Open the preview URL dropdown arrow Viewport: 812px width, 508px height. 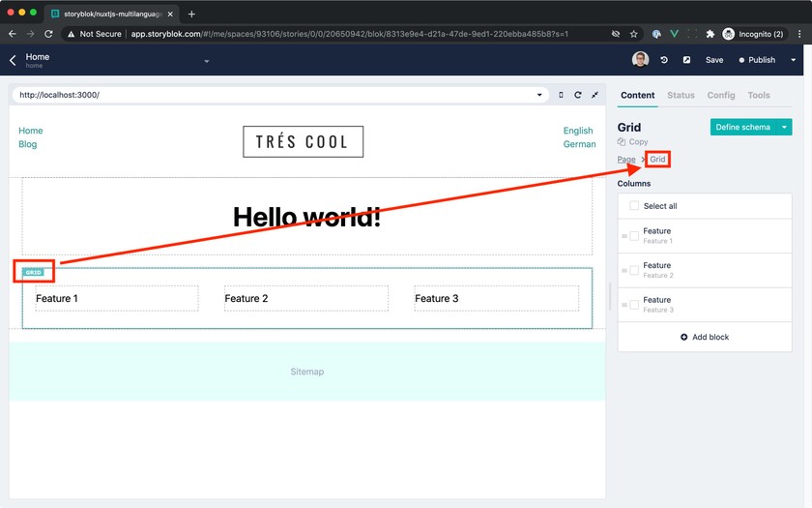539,95
